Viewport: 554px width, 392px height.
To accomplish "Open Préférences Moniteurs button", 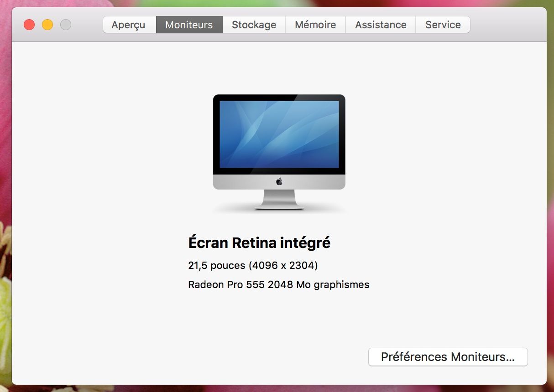I will click(448, 357).
